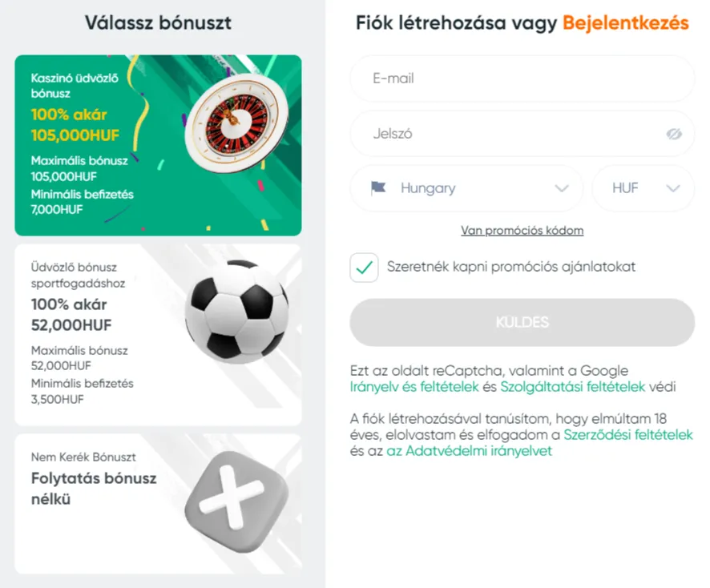Open Irányelv és feltételek link
Viewport: 710px width, 588px height.
pyautogui.click(x=414, y=387)
